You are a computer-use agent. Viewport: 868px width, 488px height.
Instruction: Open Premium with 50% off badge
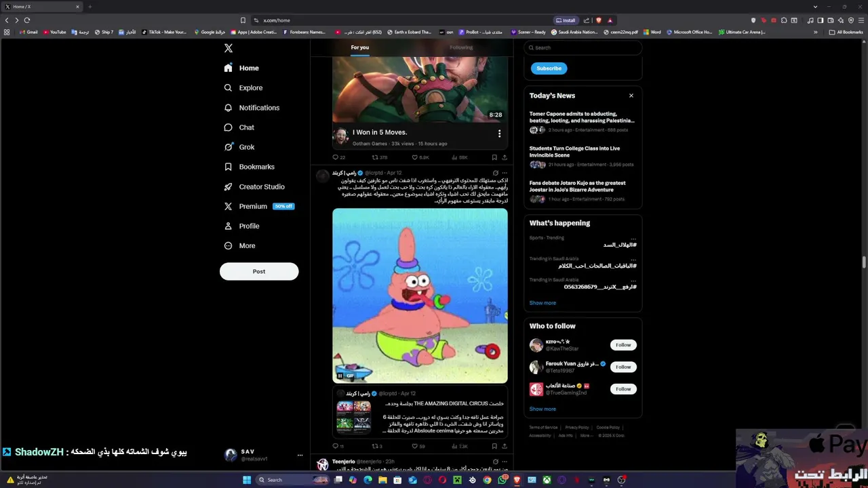point(258,206)
